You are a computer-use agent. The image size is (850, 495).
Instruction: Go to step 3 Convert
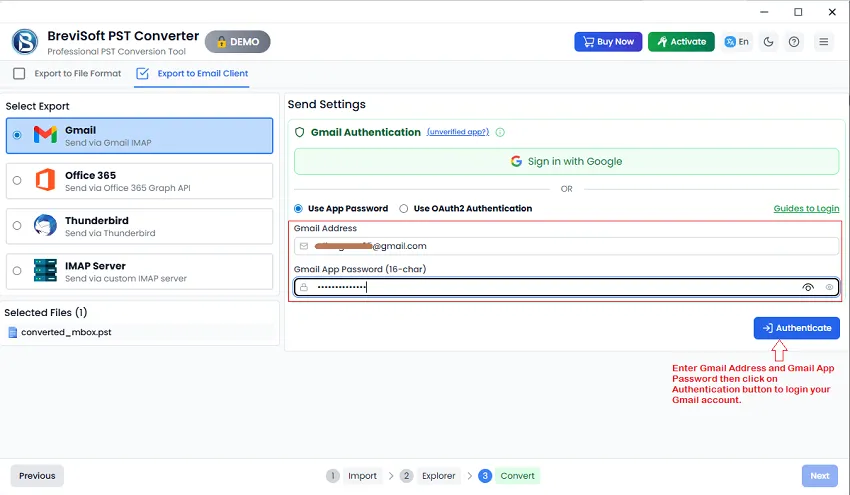(x=508, y=475)
